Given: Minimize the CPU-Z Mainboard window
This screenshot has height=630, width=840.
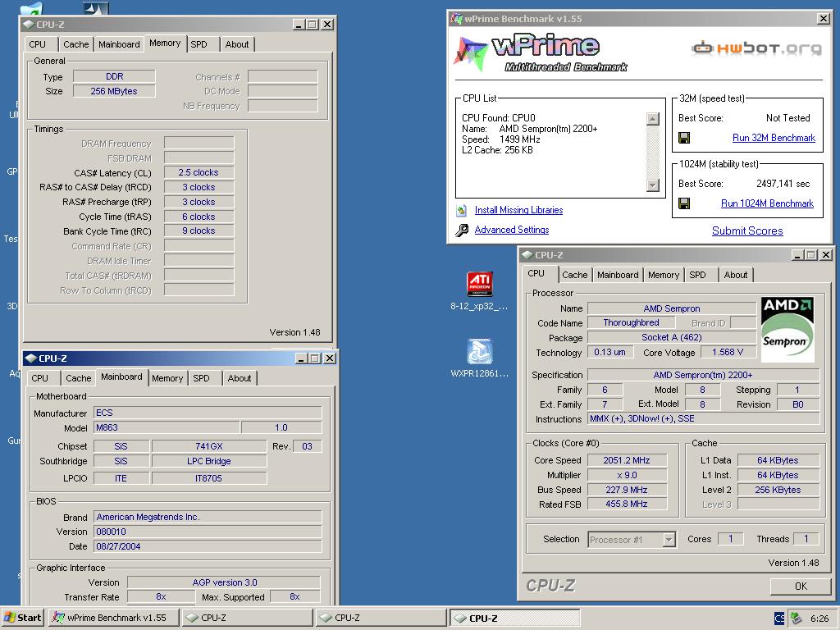Looking at the screenshot, I should tap(301, 358).
